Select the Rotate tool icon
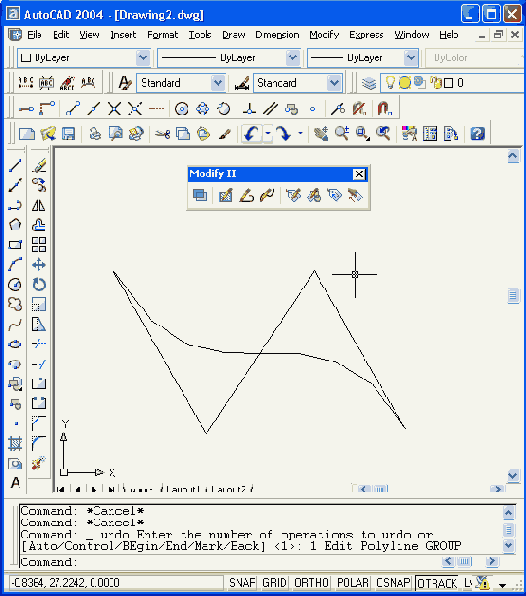 pos(38,284)
